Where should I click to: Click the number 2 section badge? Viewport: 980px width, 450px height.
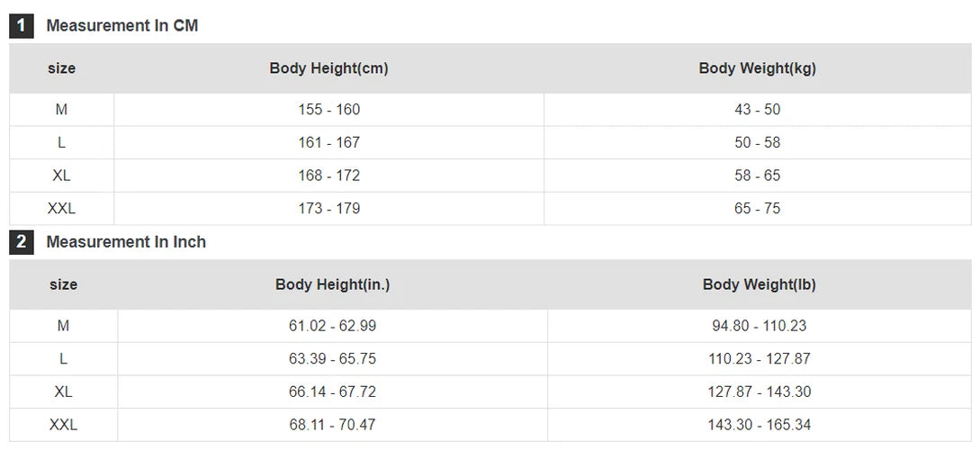point(22,242)
